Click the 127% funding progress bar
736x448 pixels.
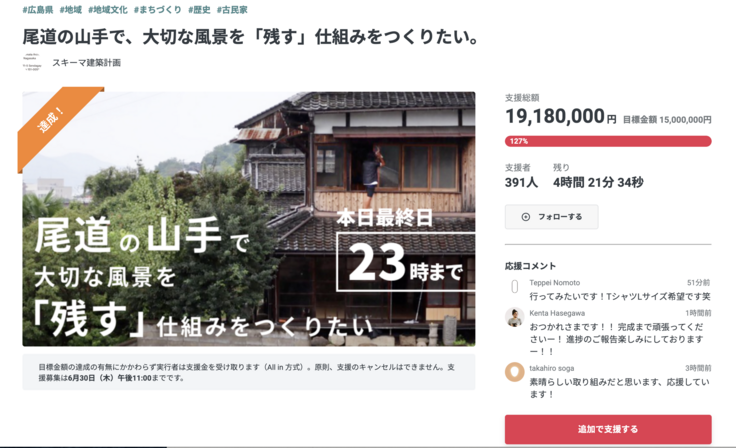(608, 141)
